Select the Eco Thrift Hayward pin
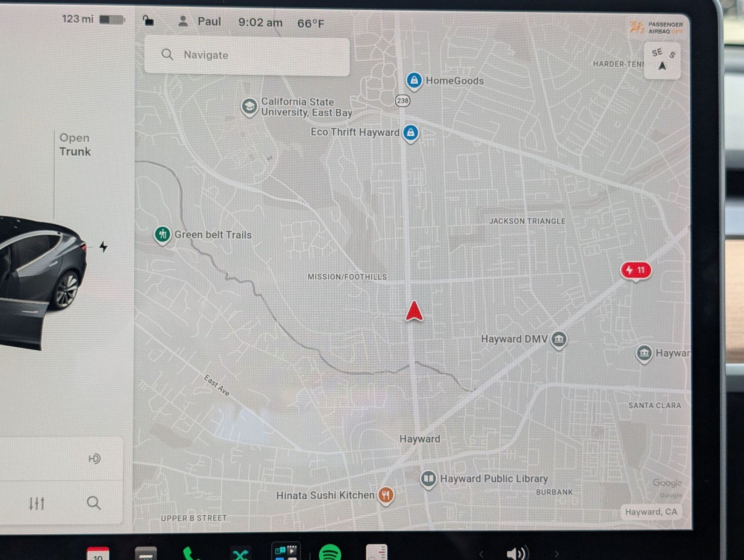This screenshot has height=560, width=744. pyautogui.click(x=411, y=133)
